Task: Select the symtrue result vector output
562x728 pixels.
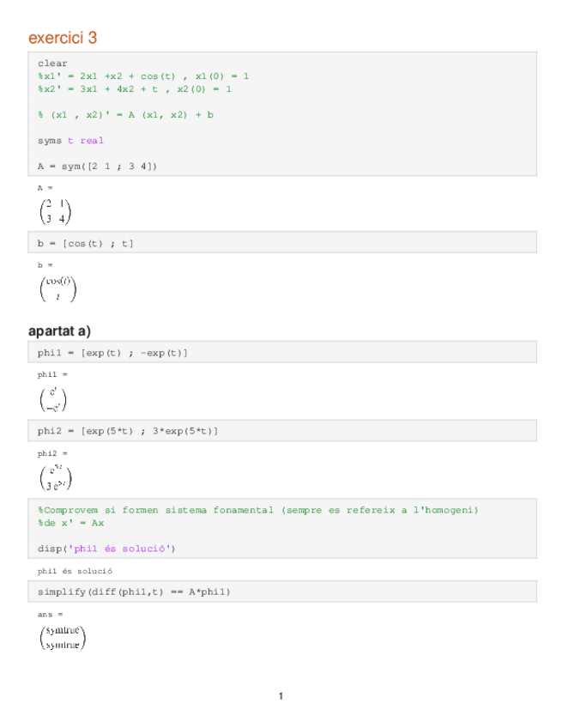Action: [x=63, y=638]
